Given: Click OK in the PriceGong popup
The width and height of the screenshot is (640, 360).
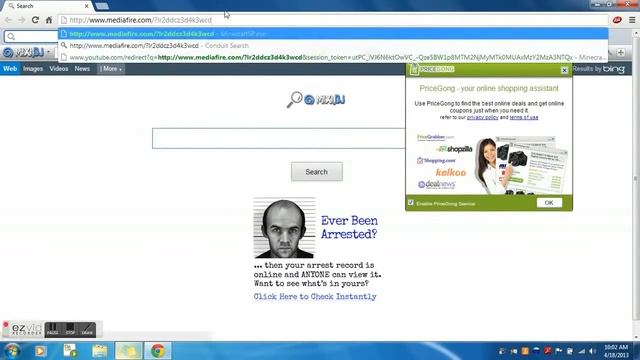Looking at the screenshot, I should pyautogui.click(x=549, y=202).
